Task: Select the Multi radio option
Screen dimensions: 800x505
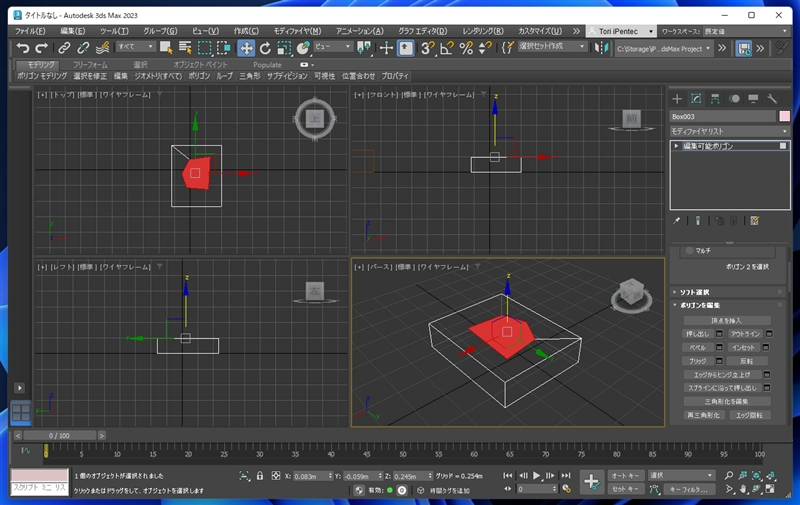Action: click(x=690, y=250)
